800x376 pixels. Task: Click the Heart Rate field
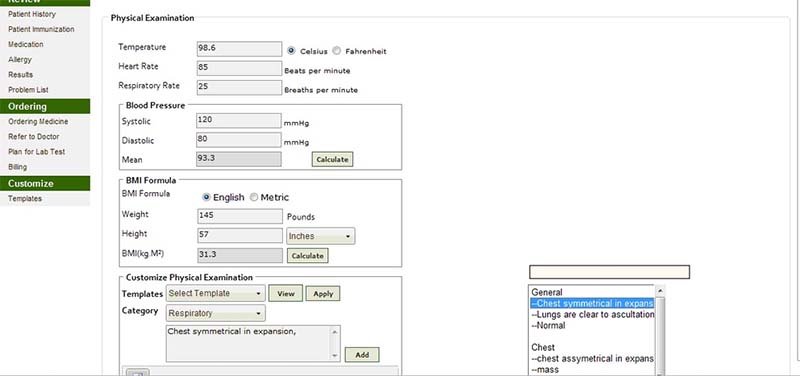click(x=239, y=68)
